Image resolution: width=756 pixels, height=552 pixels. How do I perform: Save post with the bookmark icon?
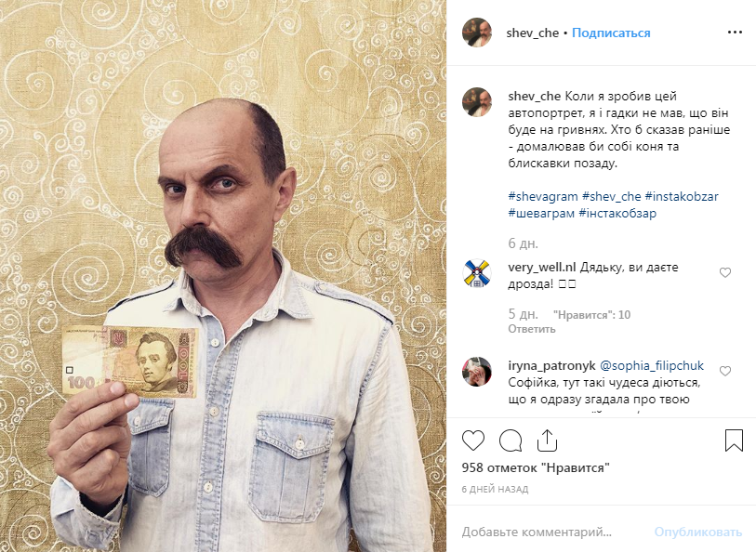click(734, 440)
